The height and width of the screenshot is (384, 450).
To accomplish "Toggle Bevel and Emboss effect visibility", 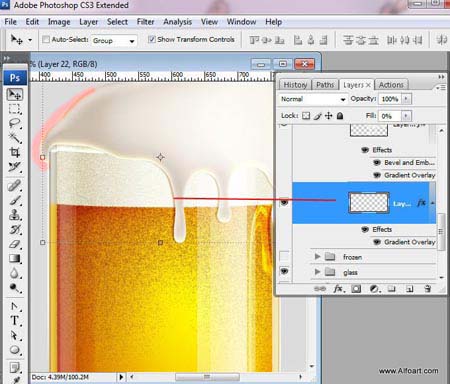I will (x=377, y=163).
